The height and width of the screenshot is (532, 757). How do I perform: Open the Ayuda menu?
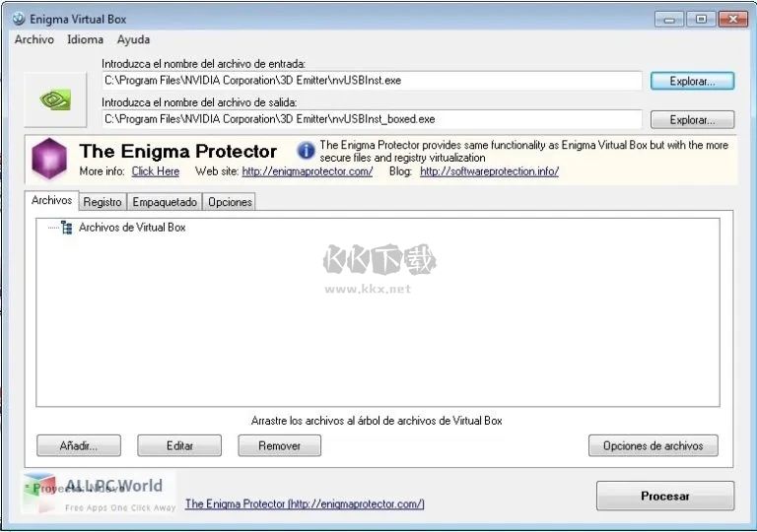coord(133,39)
